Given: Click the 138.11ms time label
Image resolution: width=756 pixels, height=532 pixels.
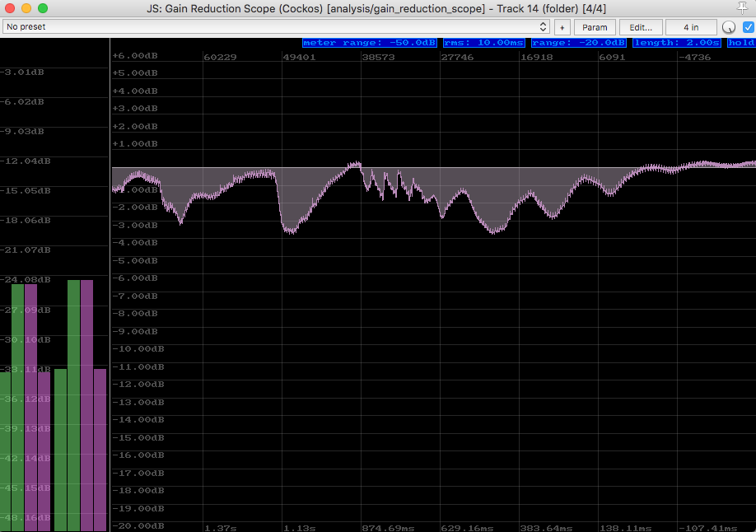Looking at the screenshot, I should click(625, 528).
